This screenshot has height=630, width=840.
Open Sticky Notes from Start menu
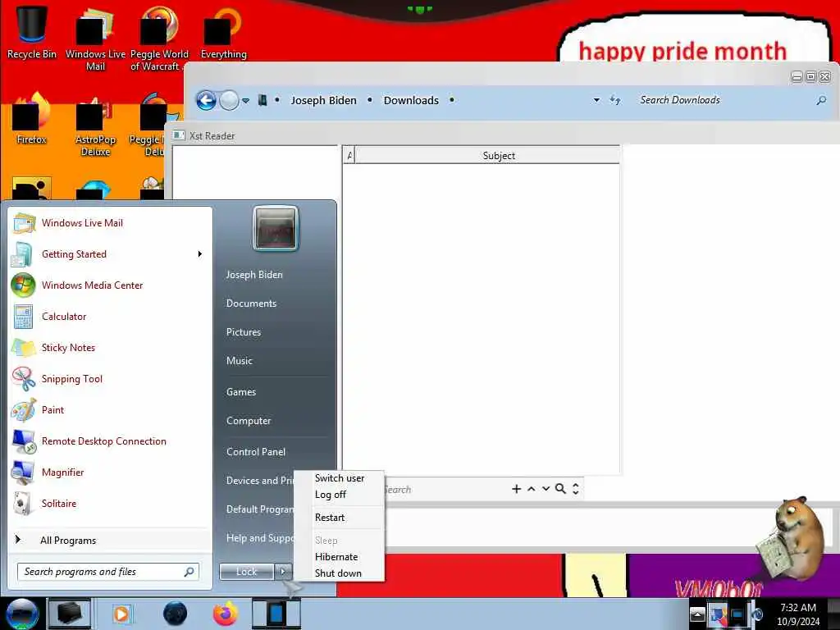110,347
